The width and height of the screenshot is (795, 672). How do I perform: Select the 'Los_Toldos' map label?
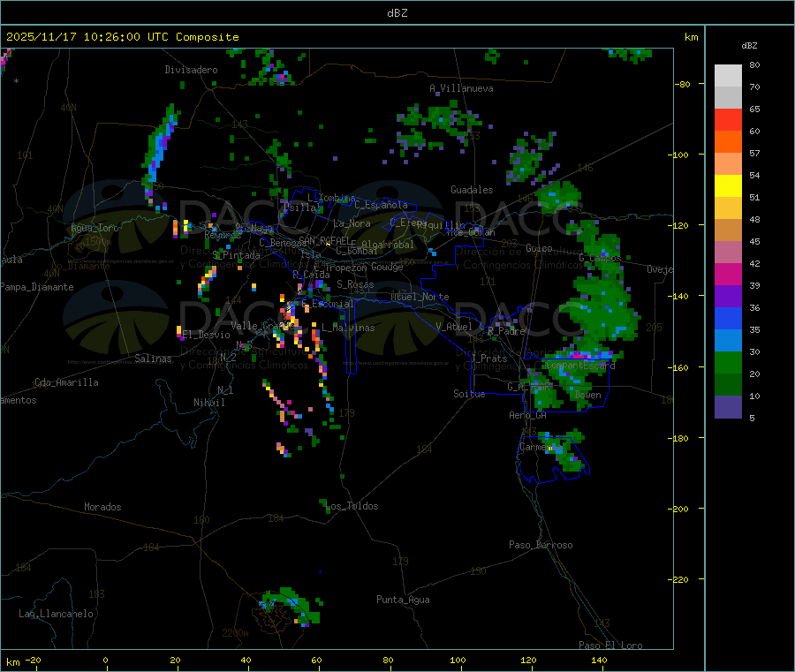click(x=352, y=506)
